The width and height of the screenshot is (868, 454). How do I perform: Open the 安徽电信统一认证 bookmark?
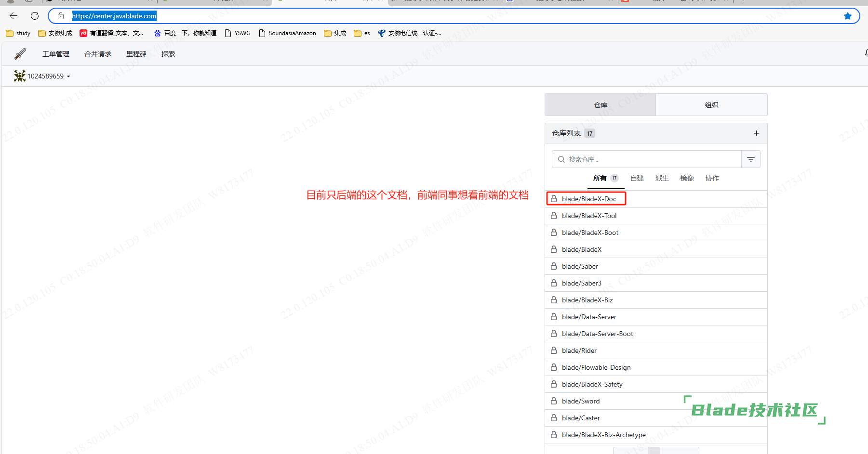click(410, 33)
